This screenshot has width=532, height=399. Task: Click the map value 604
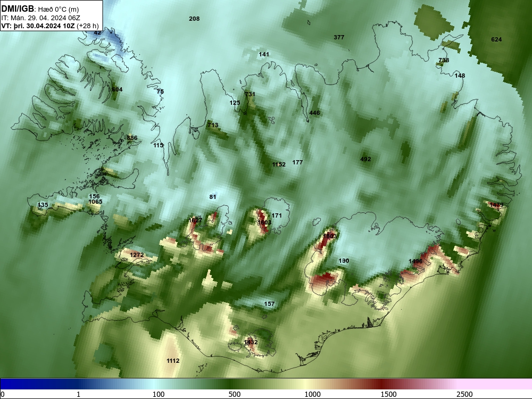[x=117, y=89]
